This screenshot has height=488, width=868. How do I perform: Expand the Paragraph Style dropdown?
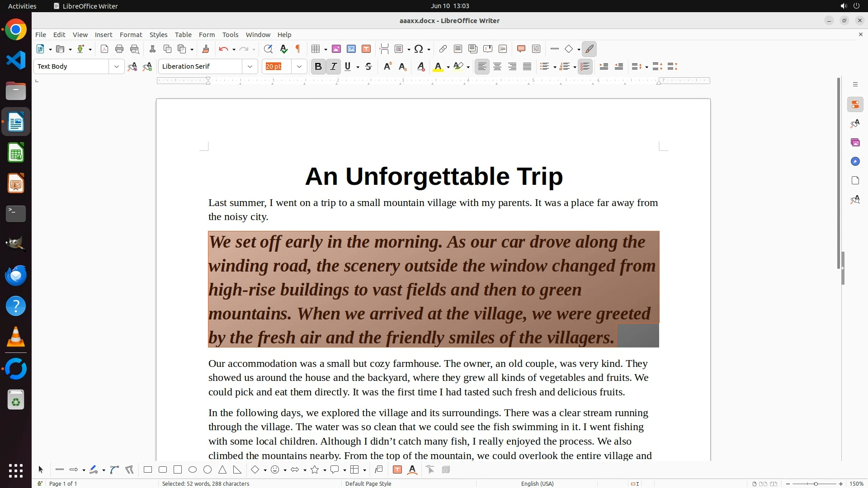tap(116, 66)
